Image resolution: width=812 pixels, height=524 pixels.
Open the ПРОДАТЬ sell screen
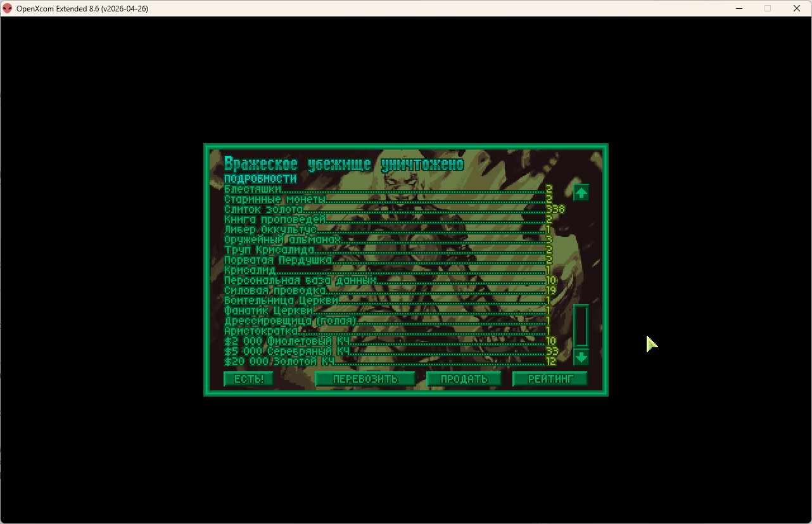coord(464,379)
